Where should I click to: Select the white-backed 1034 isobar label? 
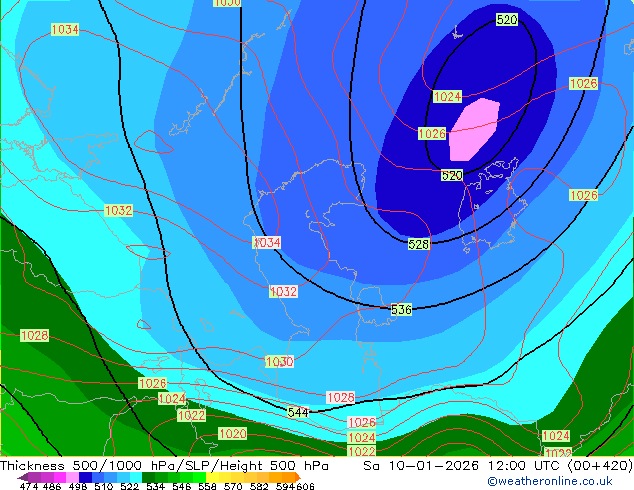(266, 242)
